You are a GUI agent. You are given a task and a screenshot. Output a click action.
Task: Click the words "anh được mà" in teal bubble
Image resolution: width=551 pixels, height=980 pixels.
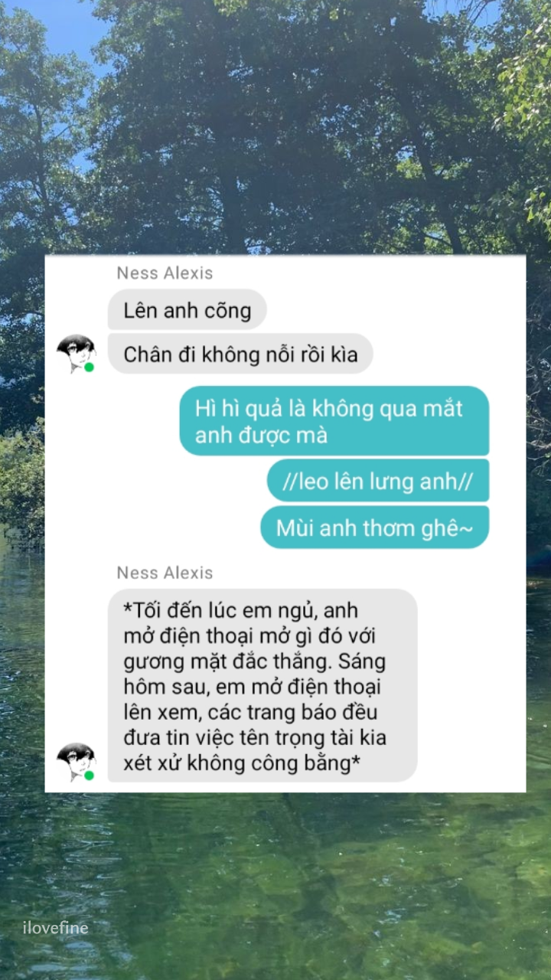261,436
